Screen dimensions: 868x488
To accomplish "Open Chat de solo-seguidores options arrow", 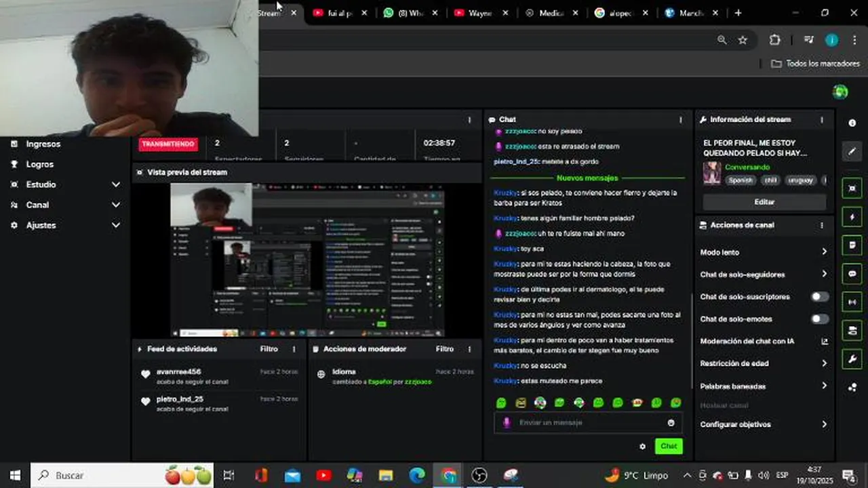I will (x=825, y=274).
